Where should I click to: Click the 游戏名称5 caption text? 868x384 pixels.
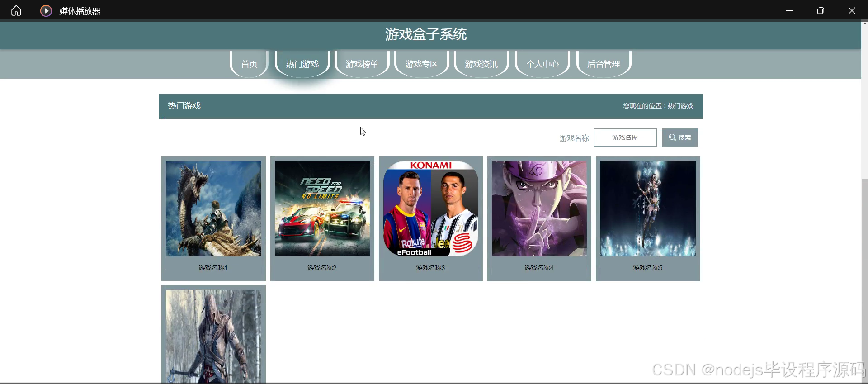(x=648, y=268)
